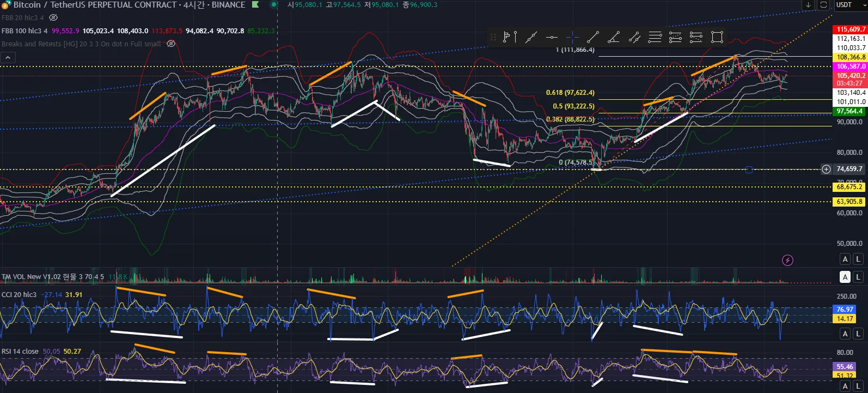Show the hidden Breaks and Retests indicator
The height and width of the screenshot is (393, 868).
coord(171,44)
